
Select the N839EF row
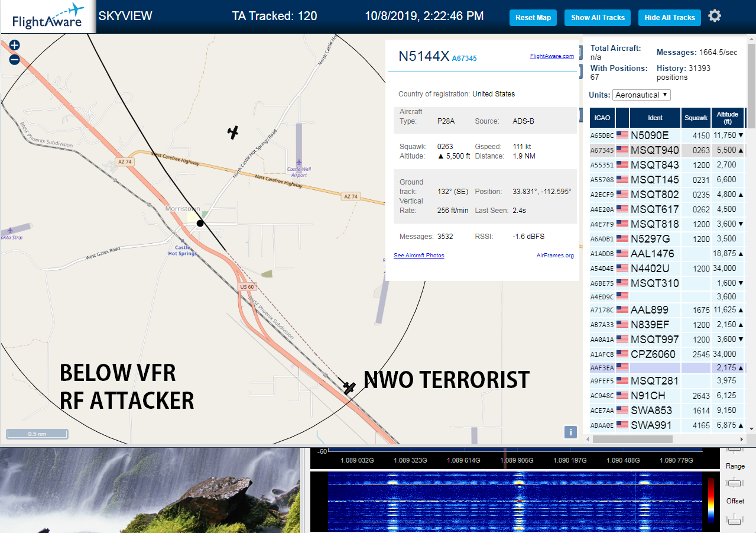tap(667, 325)
